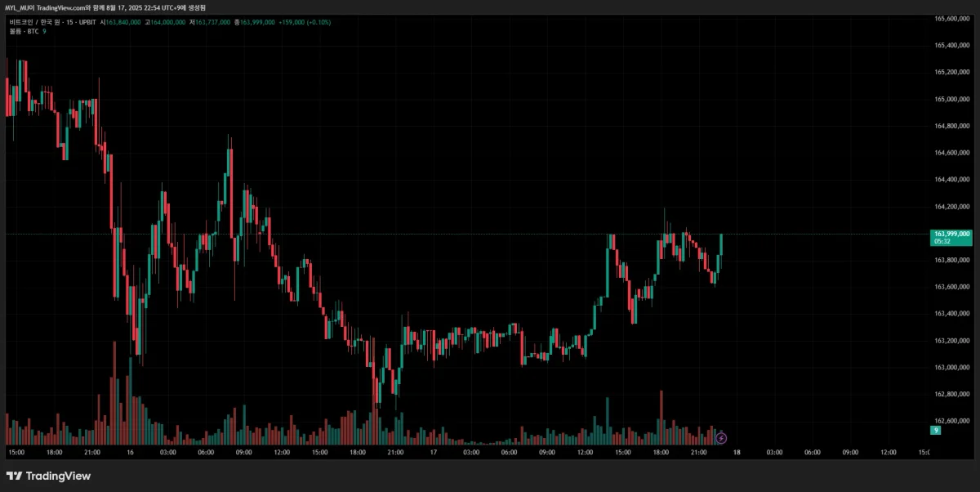Screen dimensions: 980x492
Task: Select the header close value after 종
Action: coord(257,22)
